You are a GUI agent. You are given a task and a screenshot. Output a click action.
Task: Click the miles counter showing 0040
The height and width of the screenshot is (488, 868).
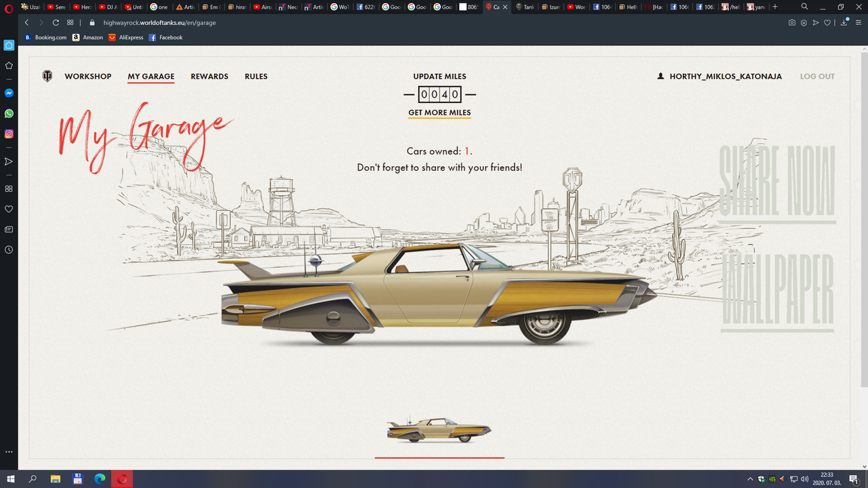pyautogui.click(x=439, y=94)
